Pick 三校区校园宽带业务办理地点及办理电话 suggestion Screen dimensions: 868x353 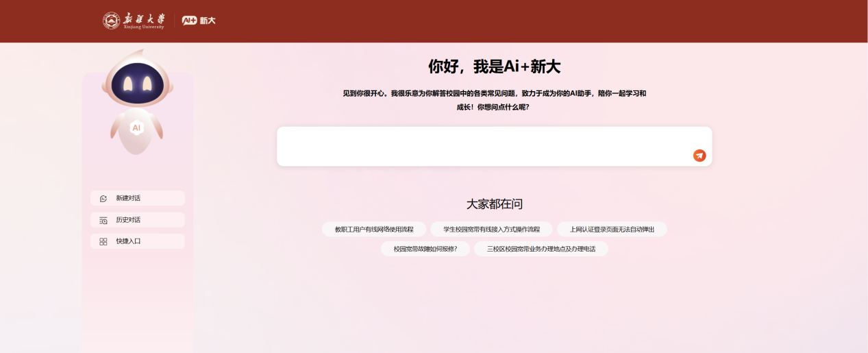(x=541, y=249)
